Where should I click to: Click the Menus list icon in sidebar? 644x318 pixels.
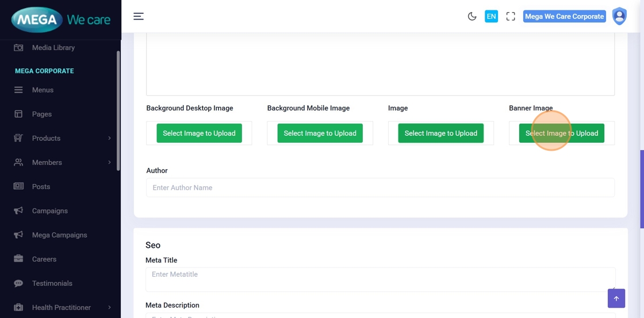coord(18,90)
